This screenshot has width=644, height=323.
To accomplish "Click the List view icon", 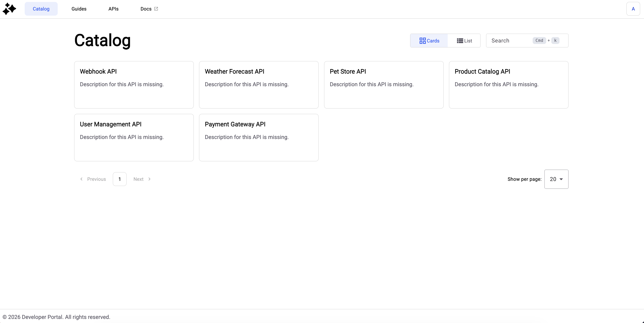I will click(460, 41).
